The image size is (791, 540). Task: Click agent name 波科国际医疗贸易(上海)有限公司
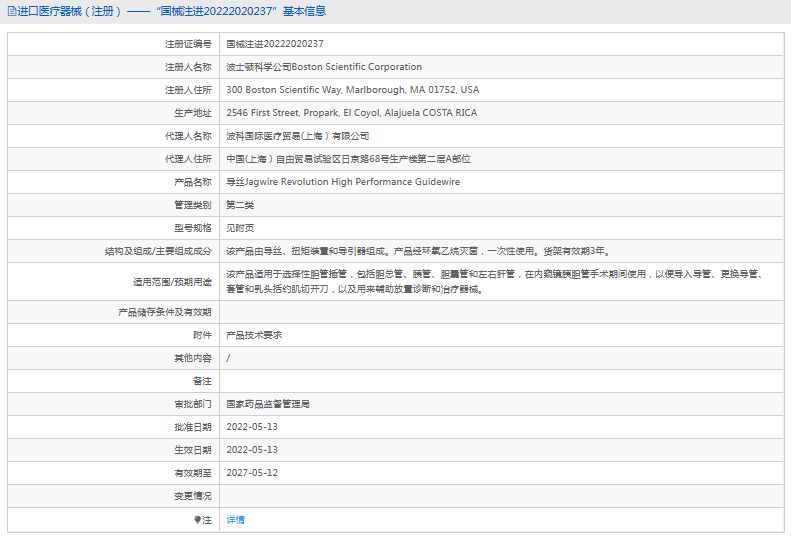[298, 136]
